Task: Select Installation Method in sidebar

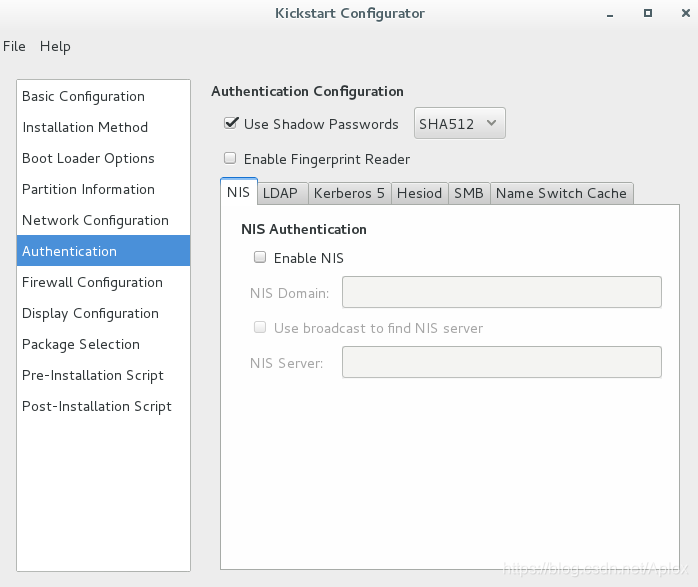Action: pos(103,127)
